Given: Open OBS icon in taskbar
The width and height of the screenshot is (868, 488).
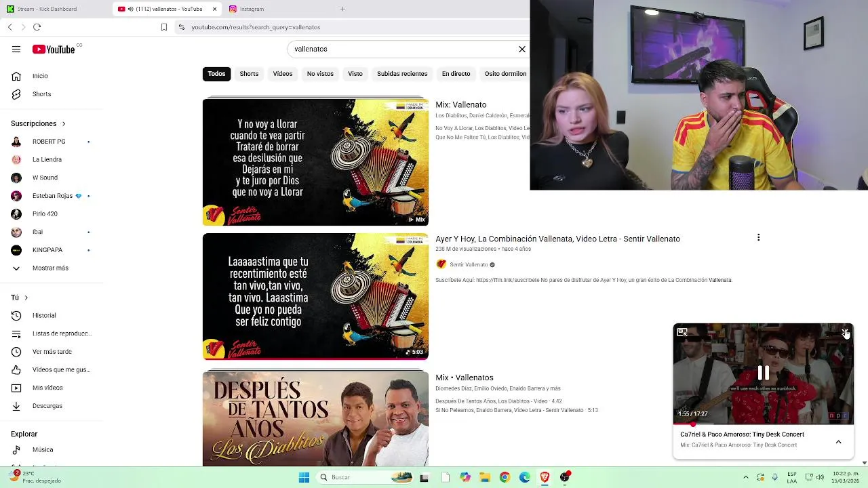Looking at the screenshot, I should (x=564, y=477).
